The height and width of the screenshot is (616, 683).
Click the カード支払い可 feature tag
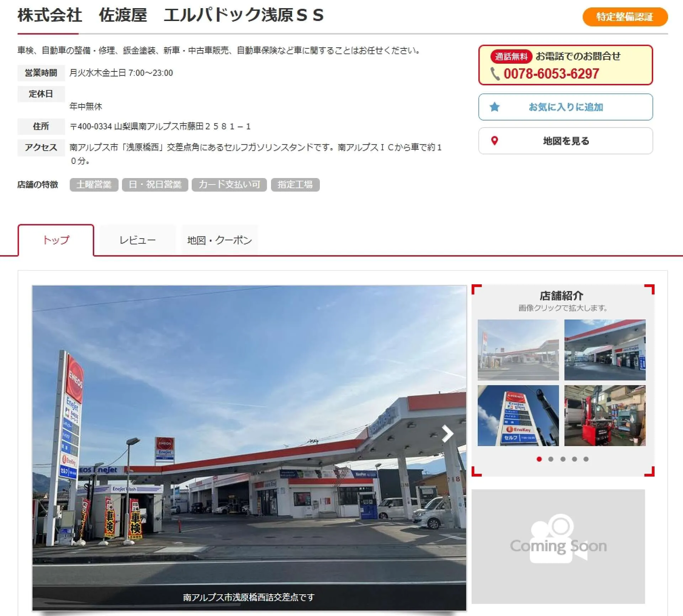coord(229,185)
